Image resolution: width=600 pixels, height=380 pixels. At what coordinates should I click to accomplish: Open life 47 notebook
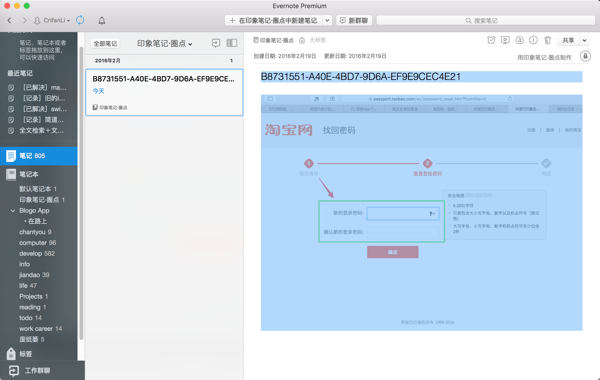[28, 285]
